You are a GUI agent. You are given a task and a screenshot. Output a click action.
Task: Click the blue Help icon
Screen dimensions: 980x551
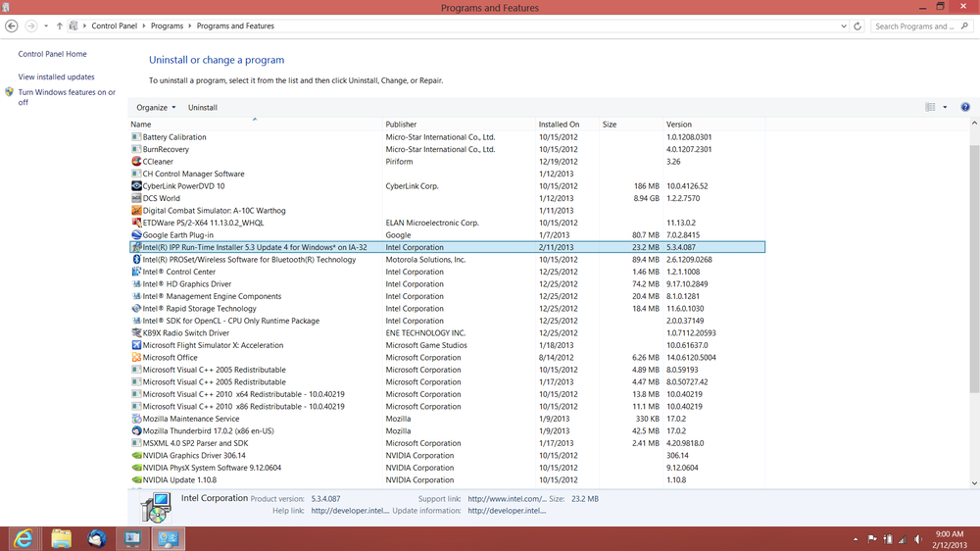pos(965,108)
